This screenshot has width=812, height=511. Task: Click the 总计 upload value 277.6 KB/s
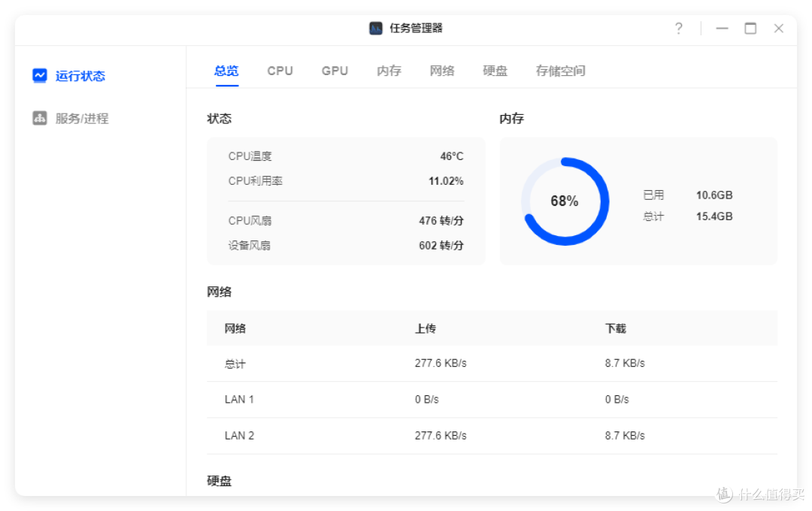point(441,364)
